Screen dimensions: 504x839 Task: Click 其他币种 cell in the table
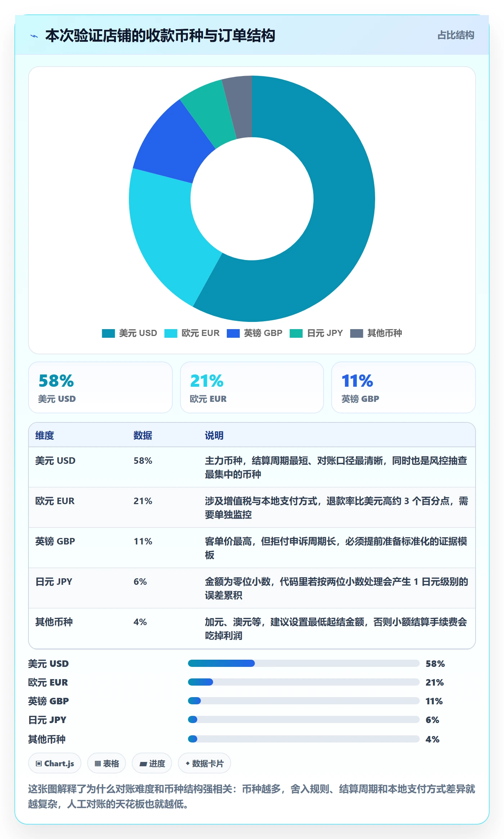54,622
